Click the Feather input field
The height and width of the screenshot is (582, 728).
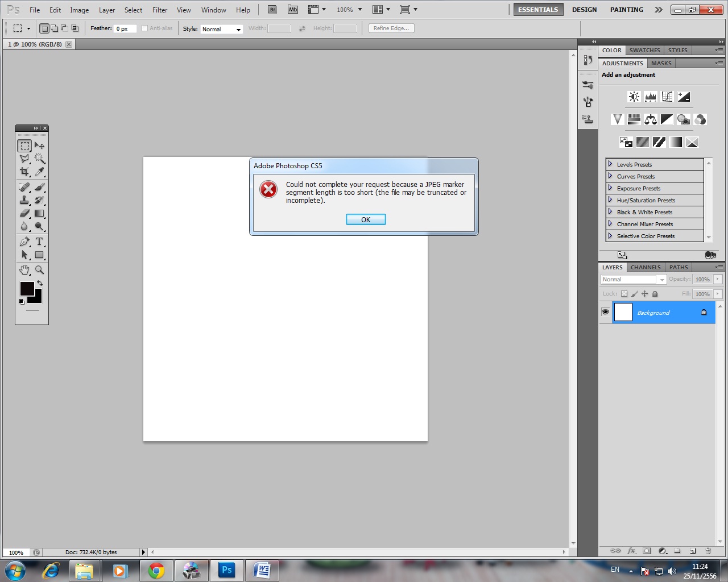pos(125,28)
